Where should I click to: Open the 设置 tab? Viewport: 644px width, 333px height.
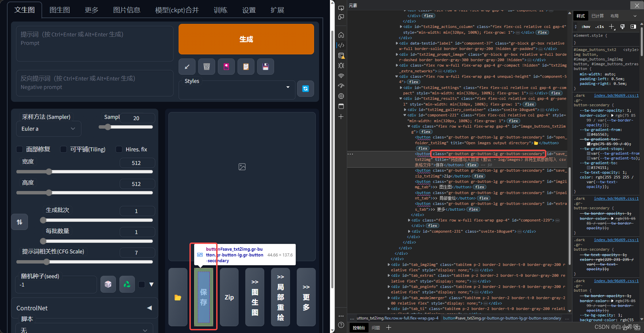point(249,10)
